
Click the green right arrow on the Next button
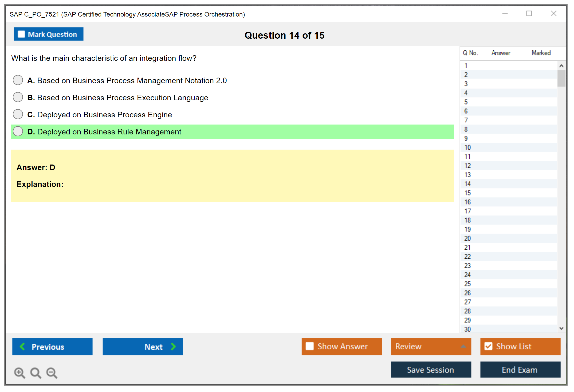tap(174, 346)
